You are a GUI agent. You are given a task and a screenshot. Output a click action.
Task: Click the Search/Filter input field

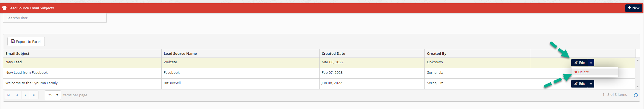(x=55, y=18)
